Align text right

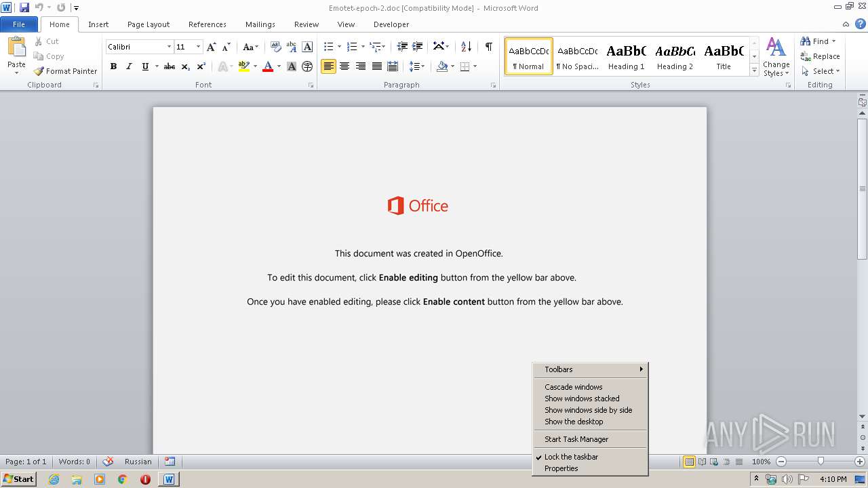tap(361, 66)
